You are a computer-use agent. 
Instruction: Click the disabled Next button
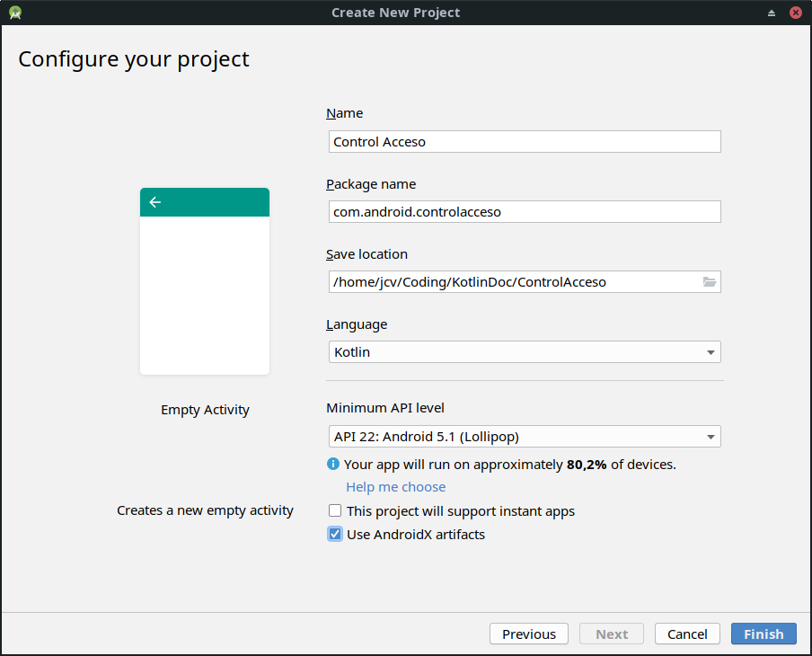click(612, 634)
